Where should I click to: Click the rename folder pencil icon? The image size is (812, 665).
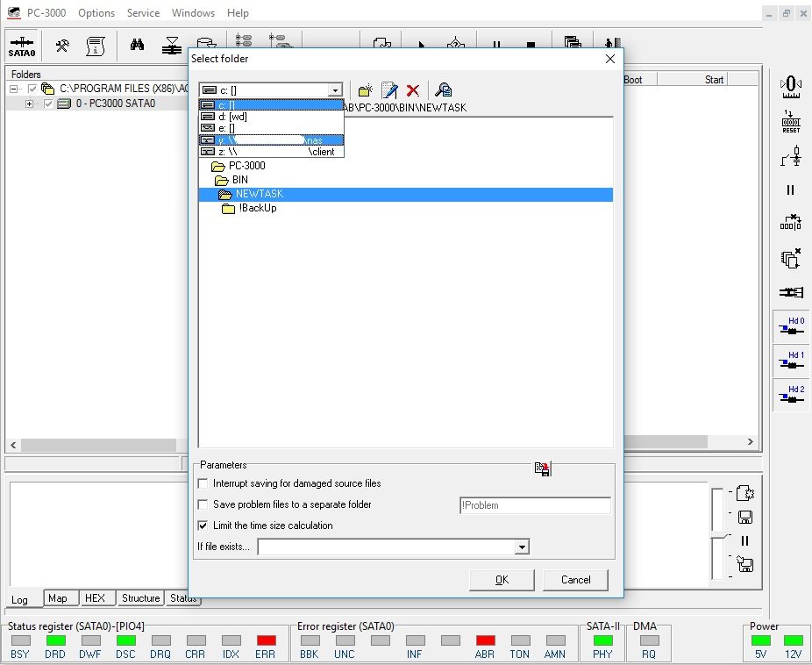click(x=389, y=90)
